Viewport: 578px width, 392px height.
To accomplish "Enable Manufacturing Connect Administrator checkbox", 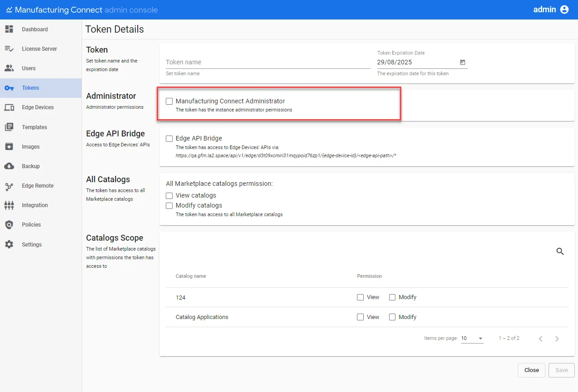I will pyautogui.click(x=169, y=102).
